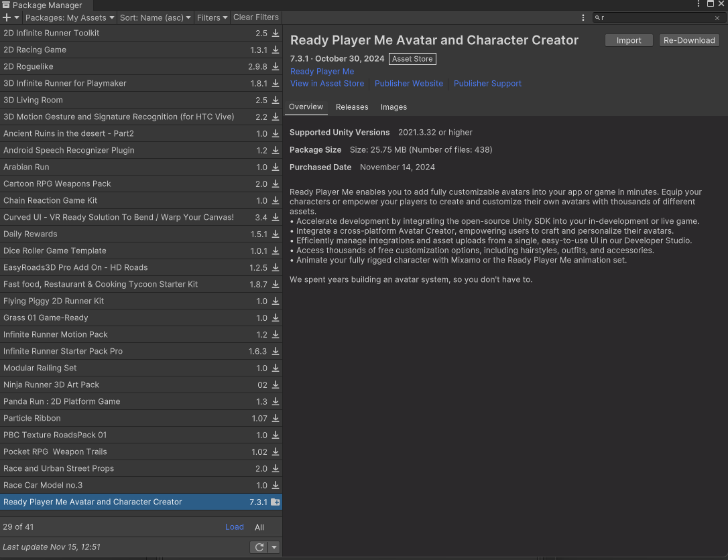Select PBC Texture RoadsPack 01 row
The width and height of the screenshot is (728, 560).
(x=141, y=435)
